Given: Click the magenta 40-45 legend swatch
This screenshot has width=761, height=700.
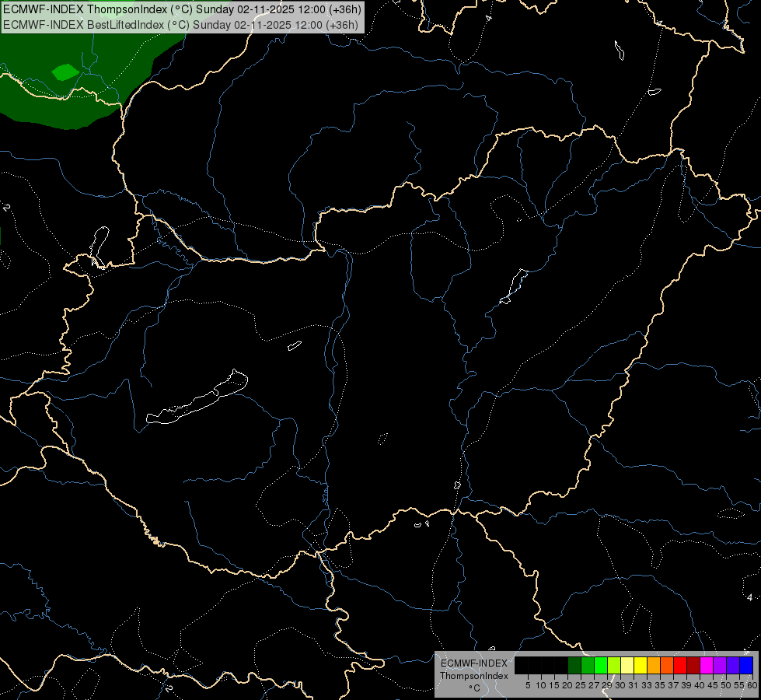Looking at the screenshot, I should click(x=707, y=665).
